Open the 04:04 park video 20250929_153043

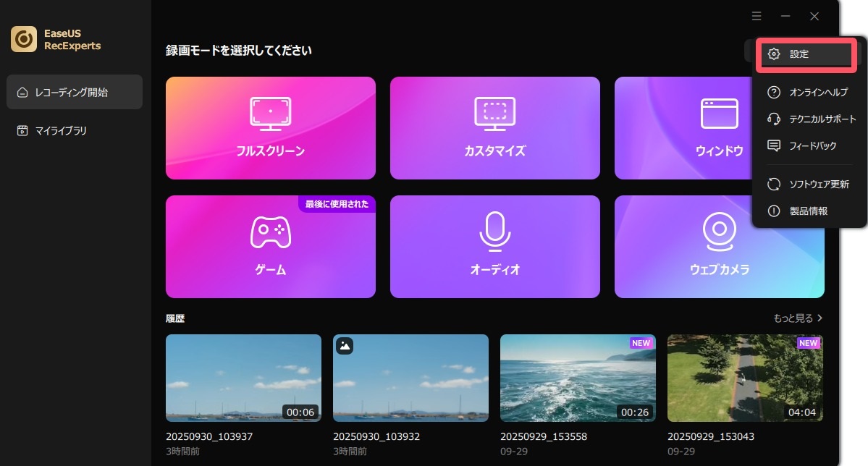tap(745, 378)
